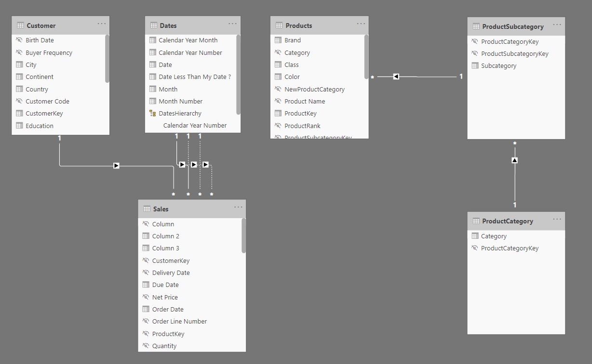Select the Products table title
The height and width of the screenshot is (364, 592).
(299, 26)
